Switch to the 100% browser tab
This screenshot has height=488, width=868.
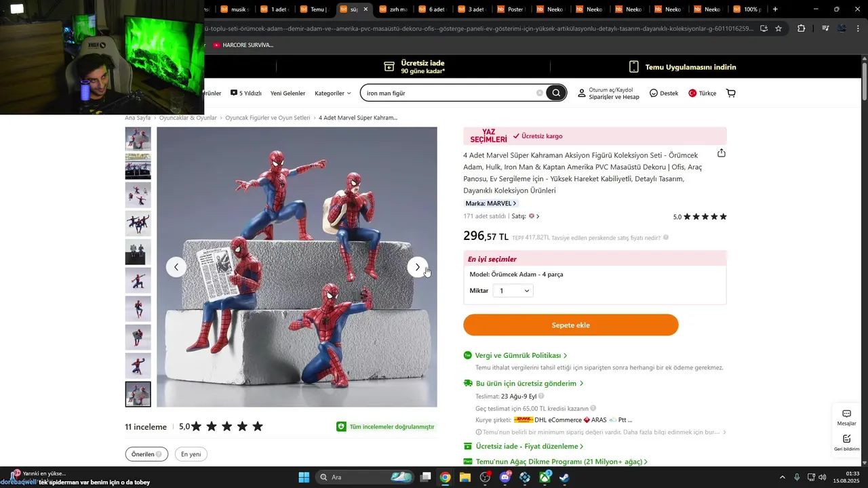pyautogui.click(x=747, y=9)
